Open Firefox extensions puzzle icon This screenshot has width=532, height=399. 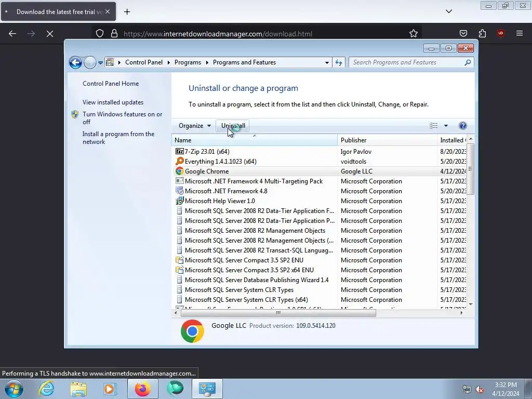point(482,33)
